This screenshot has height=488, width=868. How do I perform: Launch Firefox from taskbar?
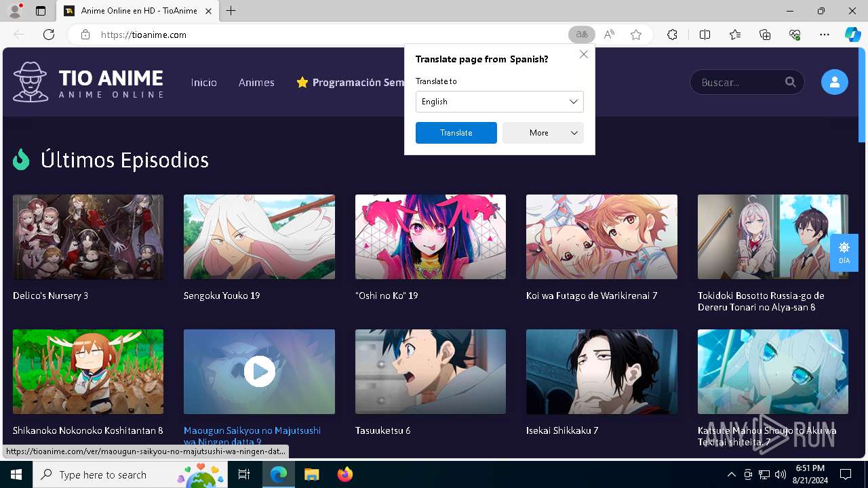click(345, 474)
